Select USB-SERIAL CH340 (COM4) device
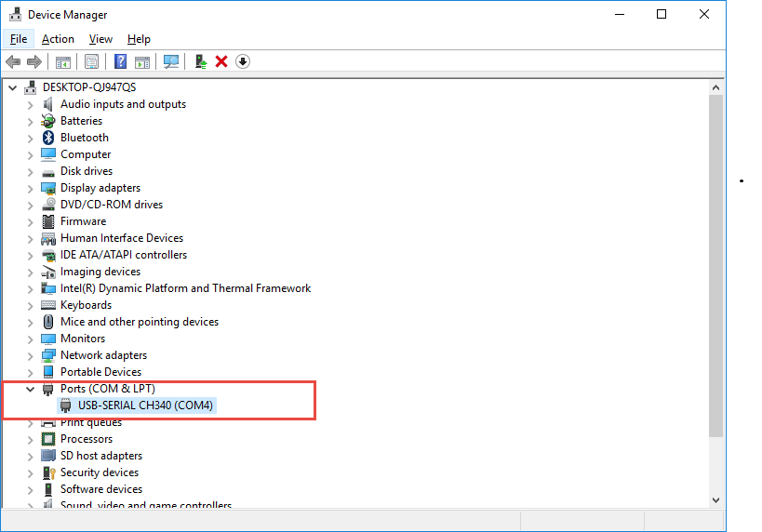Viewport: 762px width, 532px height. click(137, 406)
